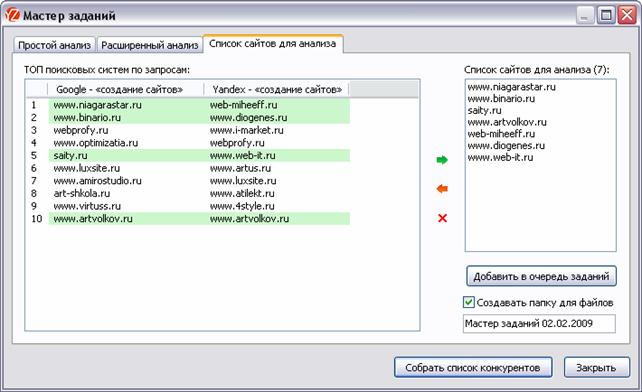This screenshot has height=392, width=642.
Task: Click the Yandex «создание сайтов» column header
Action: point(276,89)
